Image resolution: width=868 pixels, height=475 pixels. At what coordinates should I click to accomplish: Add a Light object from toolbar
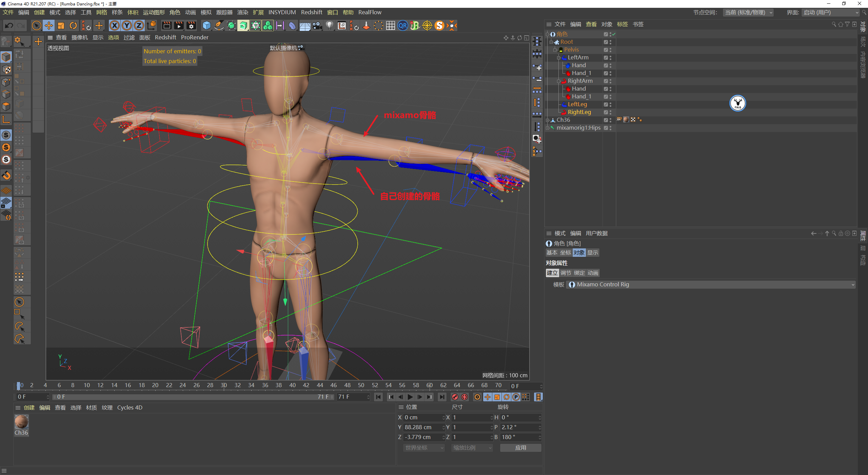click(x=329, y=25)
